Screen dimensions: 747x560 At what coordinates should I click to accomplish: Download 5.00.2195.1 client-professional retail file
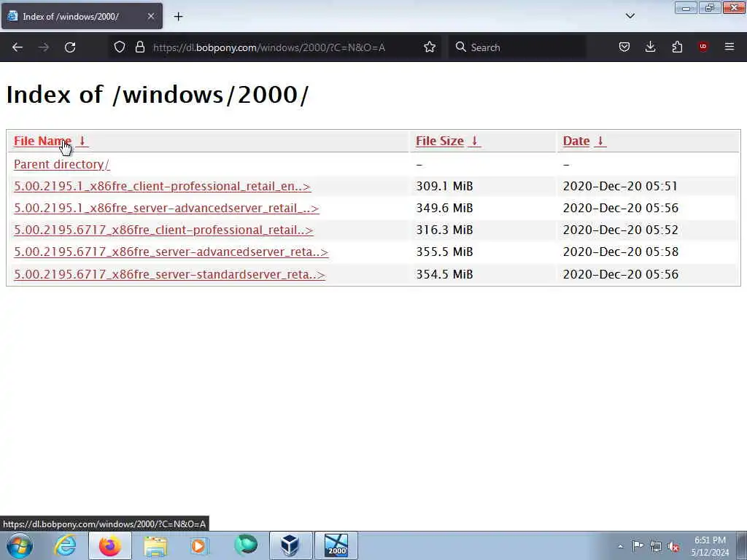point(162,186)
